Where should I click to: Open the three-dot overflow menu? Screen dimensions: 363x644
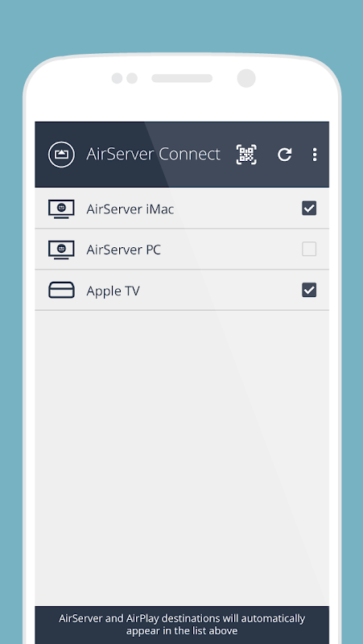[x=315, y=155]
